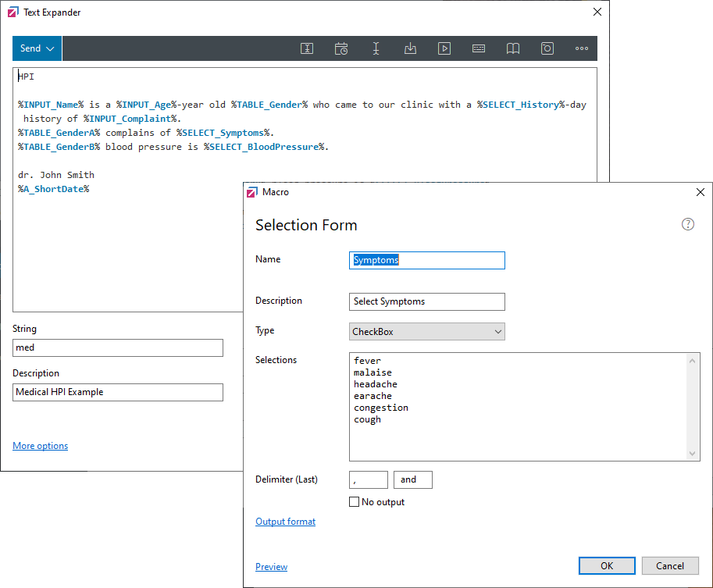Click the Preview link
Image resolution: width=713 pixels, height=588 pixels.
click(x=271, y=567)
